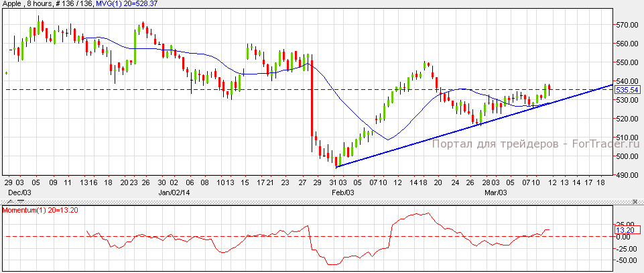Click the 490.00 price axis label
This screenshot has width=644, height=273.
tap(627, 175)
